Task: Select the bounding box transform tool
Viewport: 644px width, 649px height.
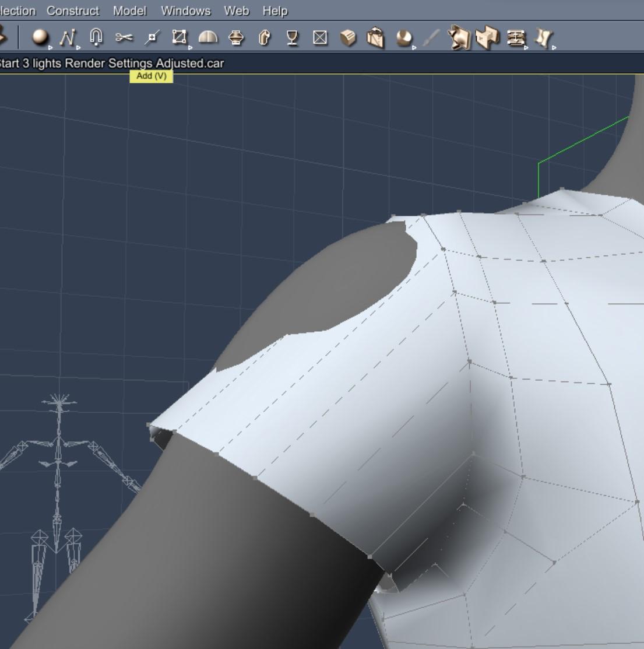Action: (x=179, y=37)
